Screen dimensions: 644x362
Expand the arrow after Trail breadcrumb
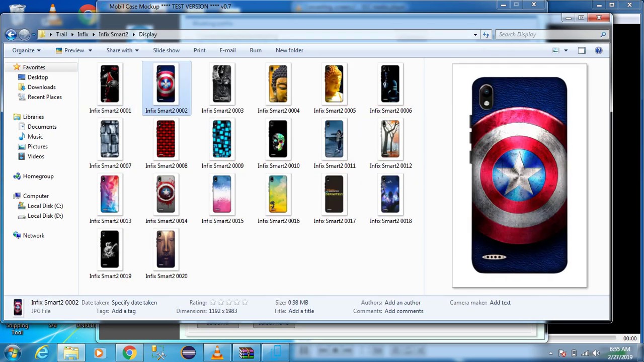(x=72, y=34)
